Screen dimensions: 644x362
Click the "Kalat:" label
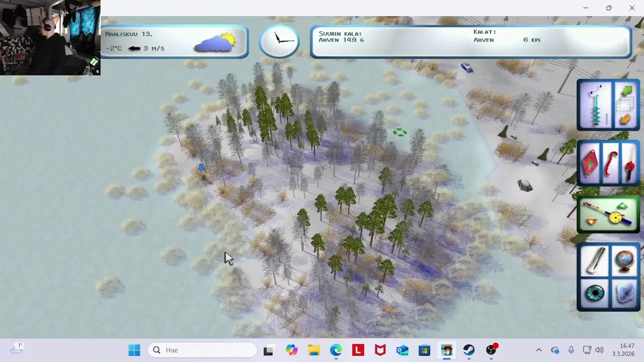coord(485,32)
